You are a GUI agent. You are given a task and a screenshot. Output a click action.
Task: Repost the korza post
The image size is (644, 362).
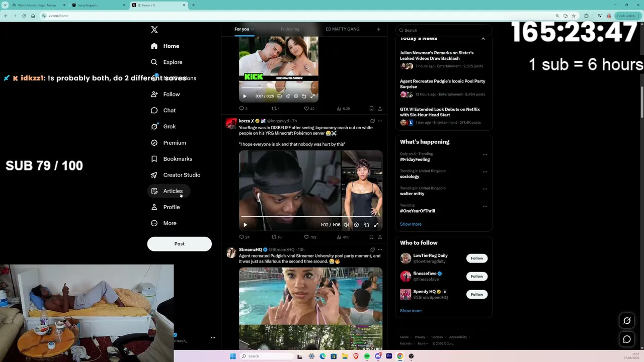pos(277,237)
